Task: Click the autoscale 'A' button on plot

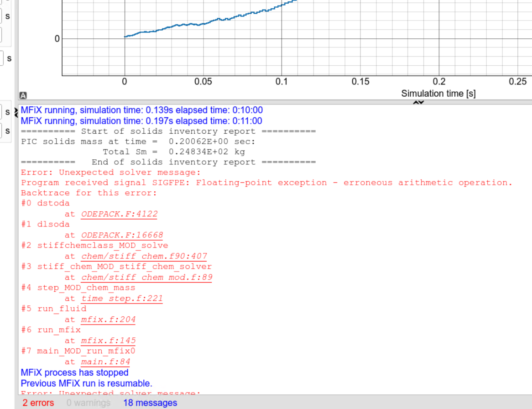Action: pyautogui.click(x=23, y=96)
